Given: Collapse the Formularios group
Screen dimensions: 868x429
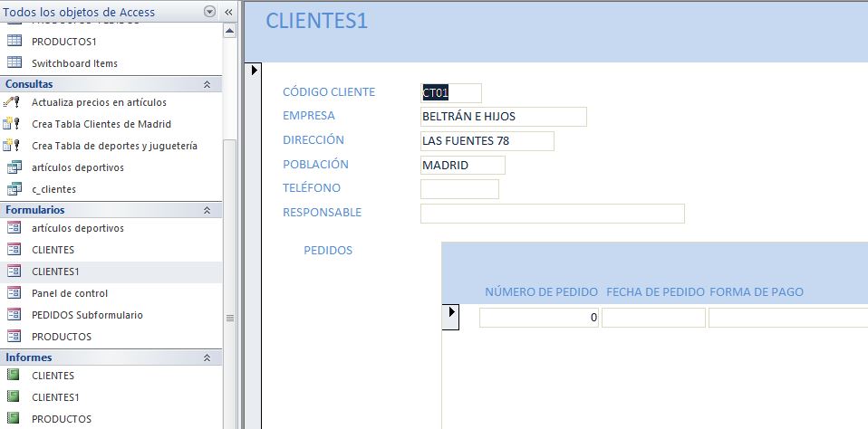Looking at the screenshot, I should coord(207,210).
